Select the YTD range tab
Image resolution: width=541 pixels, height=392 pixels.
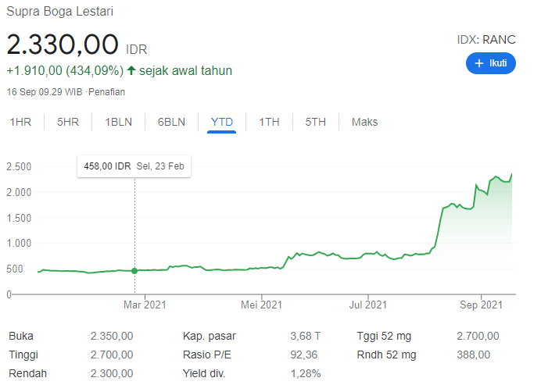[x=222, y=122]
